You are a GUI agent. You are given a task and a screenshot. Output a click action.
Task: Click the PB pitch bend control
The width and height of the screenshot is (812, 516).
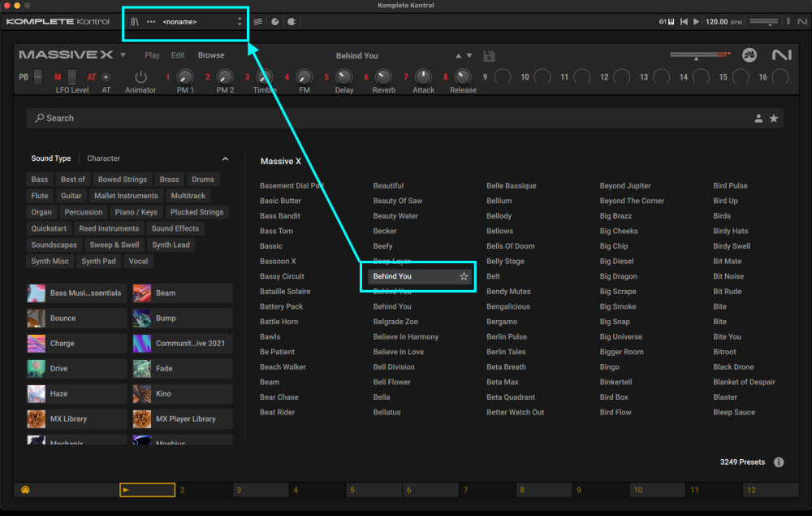38,77
